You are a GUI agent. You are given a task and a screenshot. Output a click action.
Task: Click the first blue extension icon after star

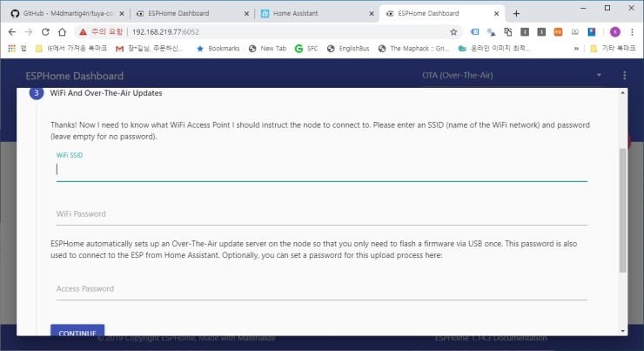coord(475,31)
